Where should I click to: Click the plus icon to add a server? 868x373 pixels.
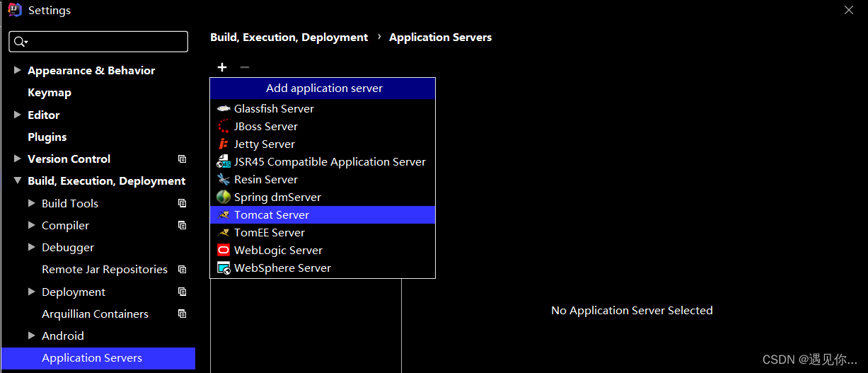(222, 67)
